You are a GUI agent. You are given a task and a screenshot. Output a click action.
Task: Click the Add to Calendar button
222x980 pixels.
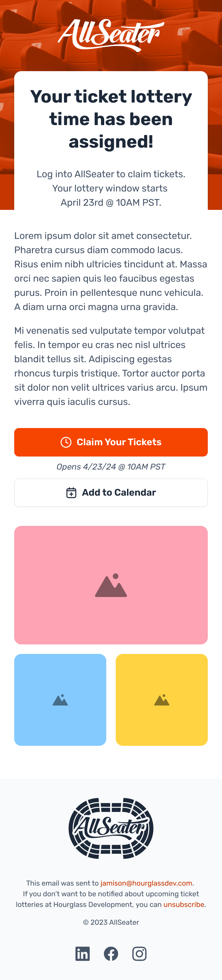[x=111, y=493]
